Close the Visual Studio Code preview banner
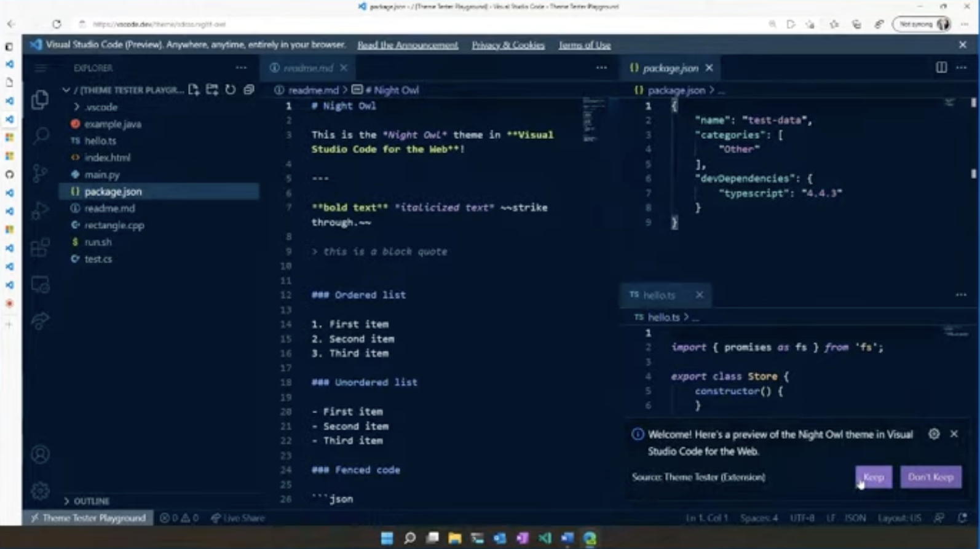The width and height of the screenshot is (980, 549). tap(963, 45)
